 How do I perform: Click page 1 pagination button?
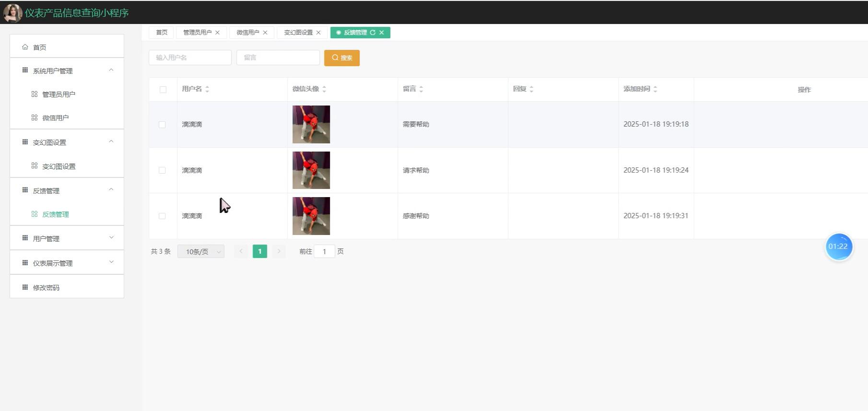(x=260, y=251)
